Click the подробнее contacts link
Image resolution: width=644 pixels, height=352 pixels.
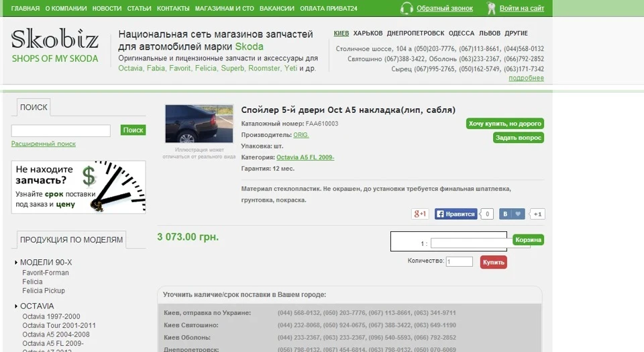(x=526, y=78)
